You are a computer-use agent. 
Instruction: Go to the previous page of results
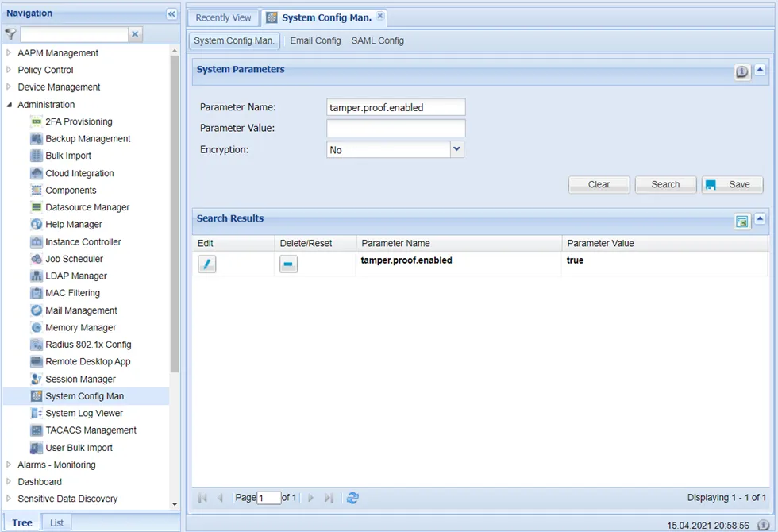pyautogui.click(x=221, y=498)
